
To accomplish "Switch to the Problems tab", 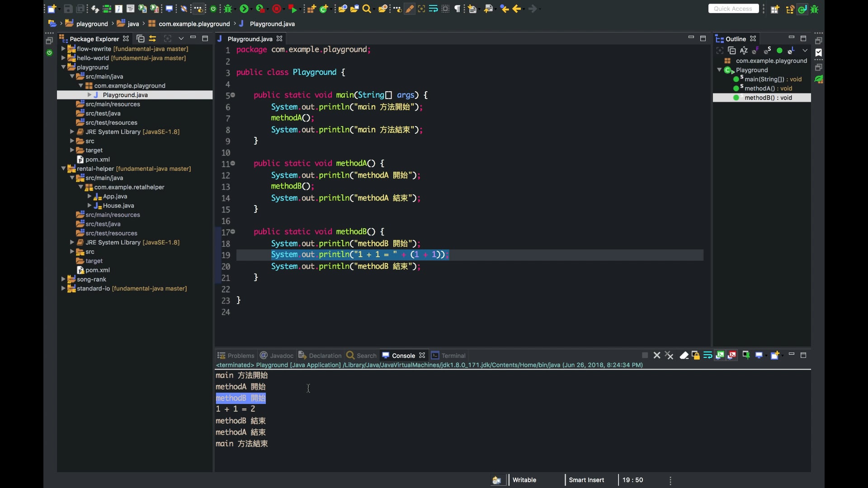I will click(x=241, y=356).
